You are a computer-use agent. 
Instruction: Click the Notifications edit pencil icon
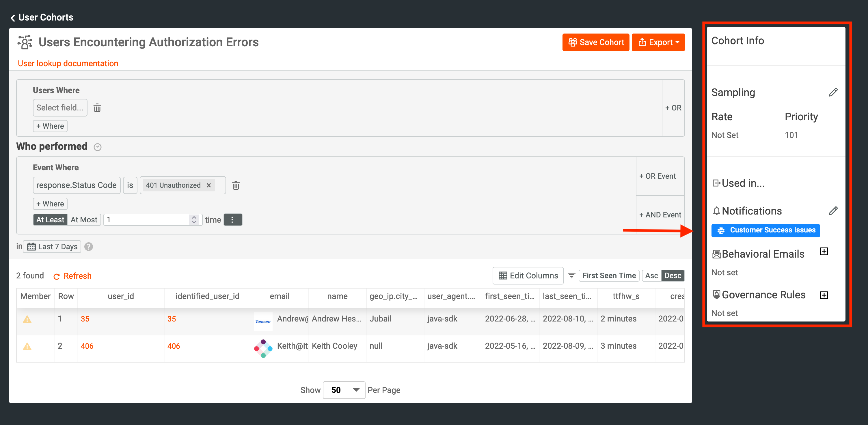coord(833,211)
